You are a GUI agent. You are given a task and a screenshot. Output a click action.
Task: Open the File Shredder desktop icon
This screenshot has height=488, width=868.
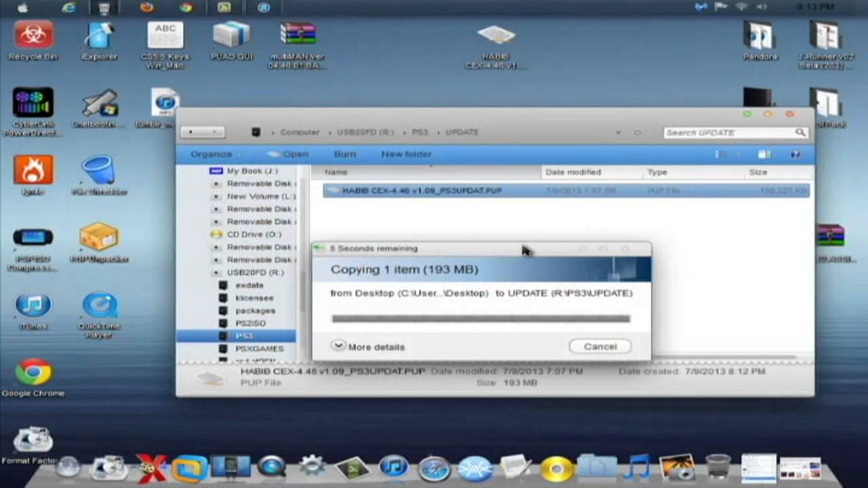tap(99, 176)
